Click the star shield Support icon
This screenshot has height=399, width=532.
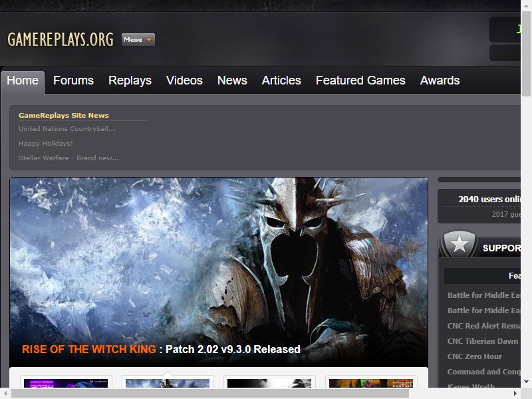point(460,243)
